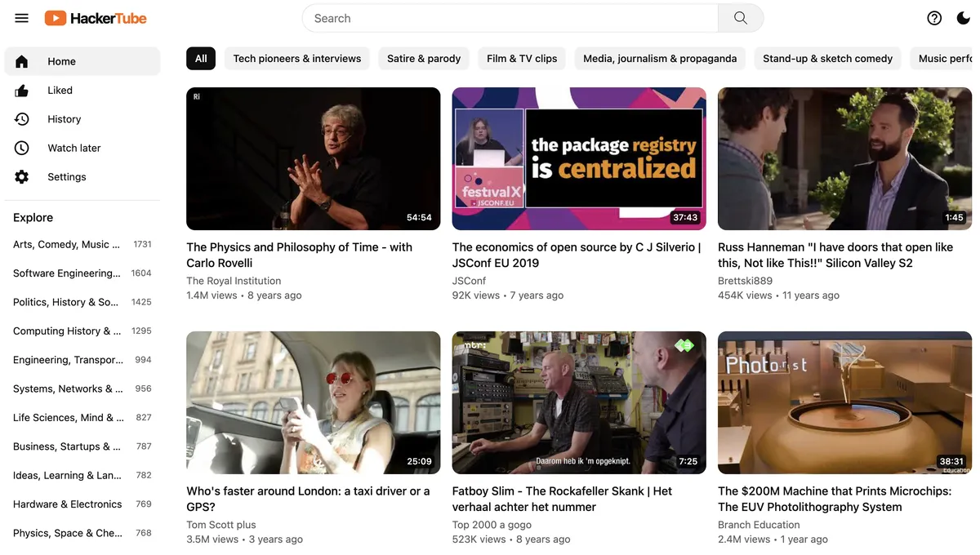Play the Russ Hanneman clip thumbnail

(x=844, y=158)
